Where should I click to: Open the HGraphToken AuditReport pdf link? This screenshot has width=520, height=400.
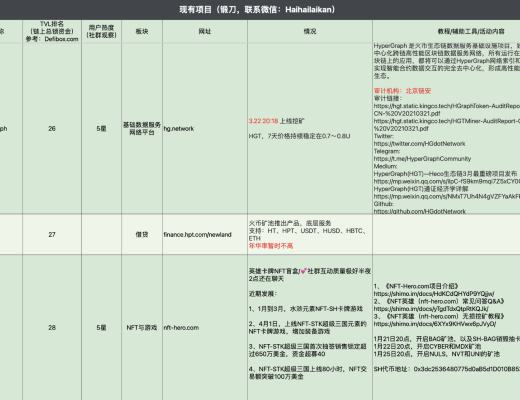[447, 110]
